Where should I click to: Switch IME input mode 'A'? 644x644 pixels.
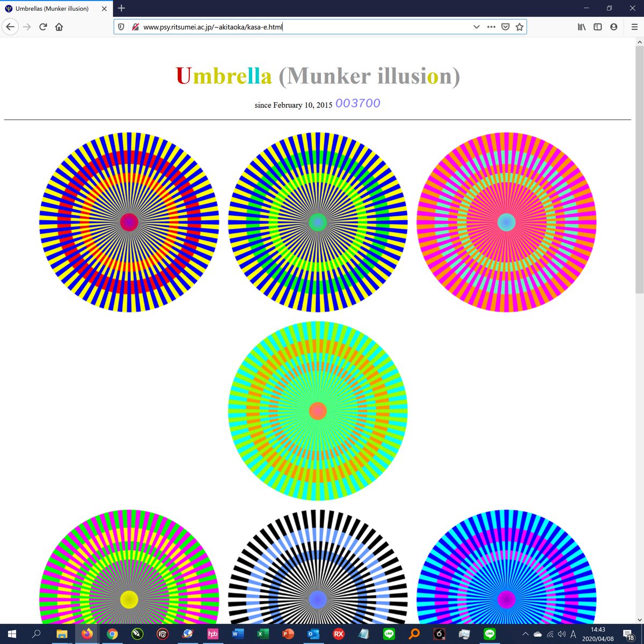[x=574, y=634]
